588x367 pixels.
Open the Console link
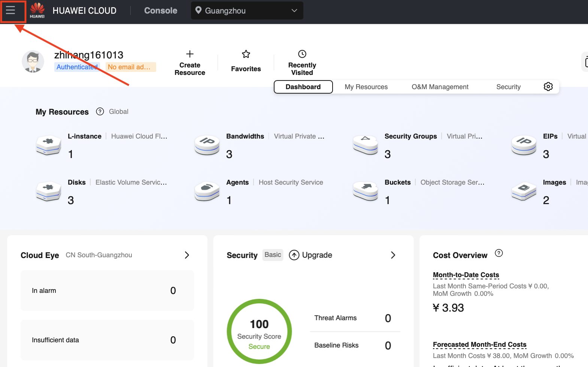(x=161, y=10)
